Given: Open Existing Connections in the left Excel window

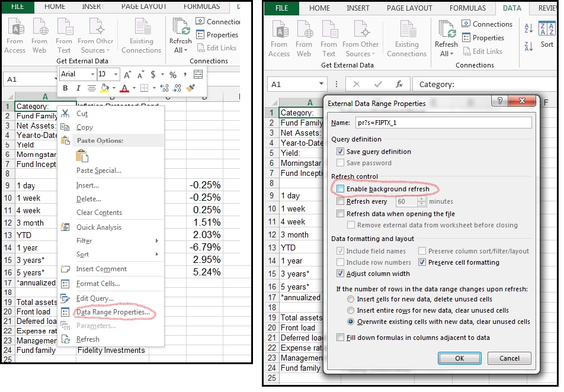Looking at the screenshot, I should tap(142, 36).
